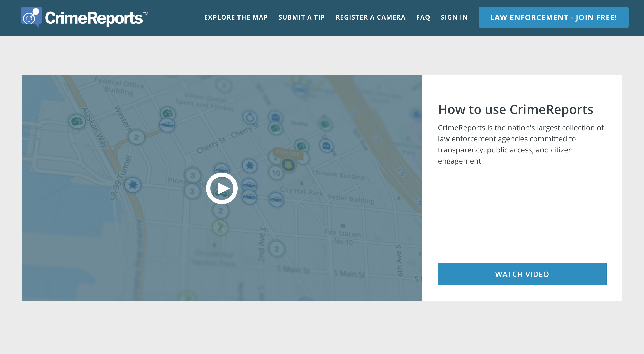Click the car icon near City Hall Park
This screenshot has width=644, height=354.
276,200
